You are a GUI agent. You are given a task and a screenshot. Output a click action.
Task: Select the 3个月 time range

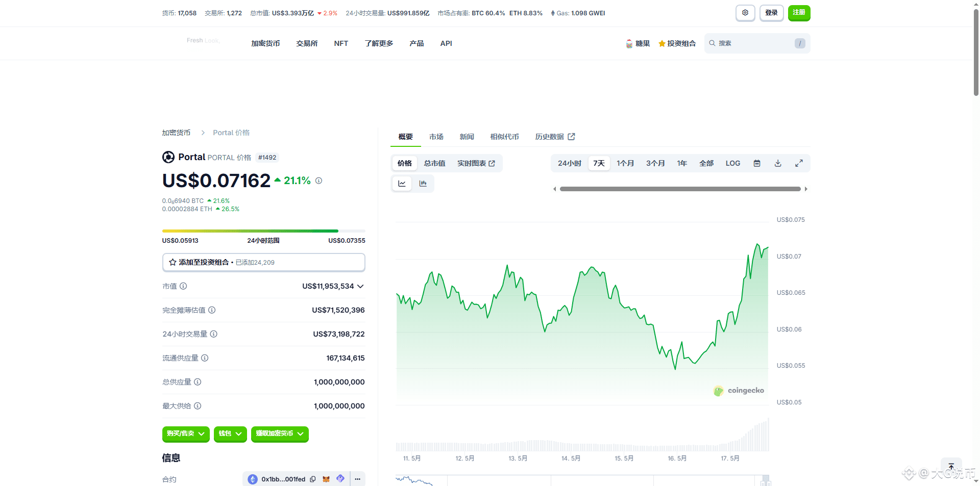655,163
